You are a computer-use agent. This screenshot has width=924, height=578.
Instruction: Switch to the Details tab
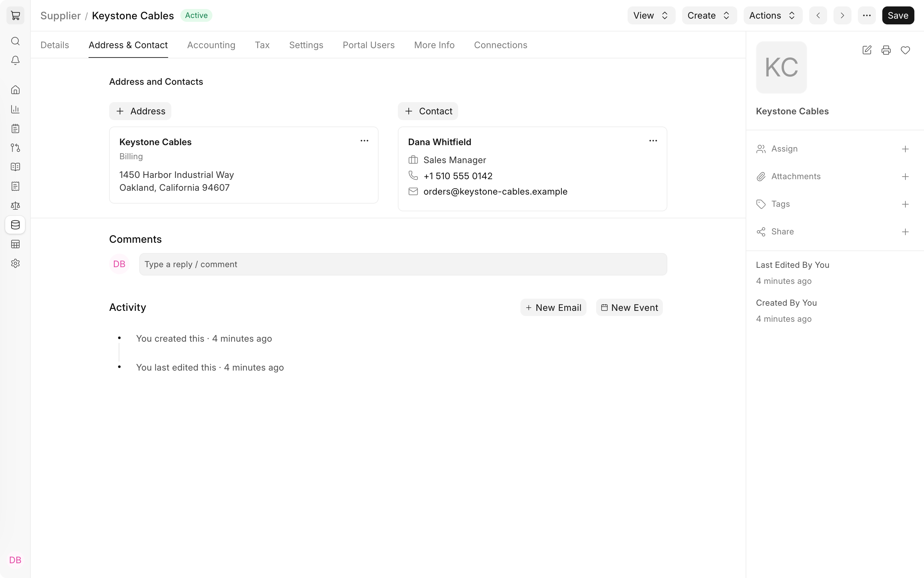(55, 45)
